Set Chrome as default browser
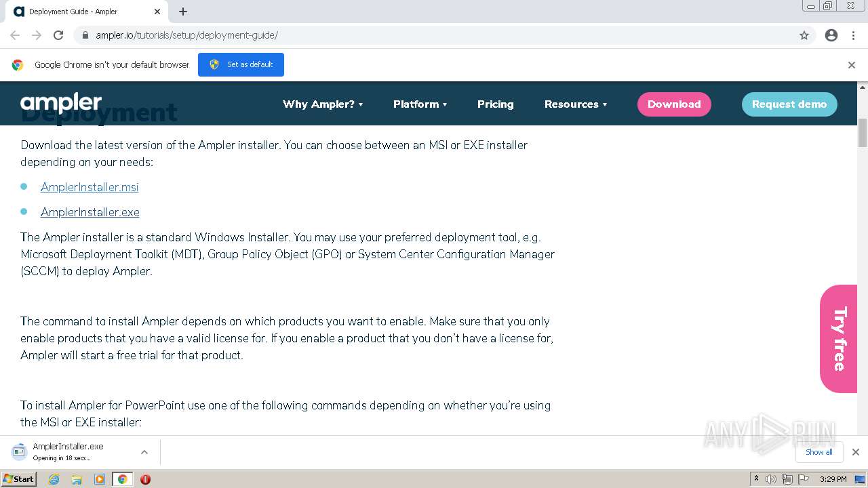 [241, 64]
